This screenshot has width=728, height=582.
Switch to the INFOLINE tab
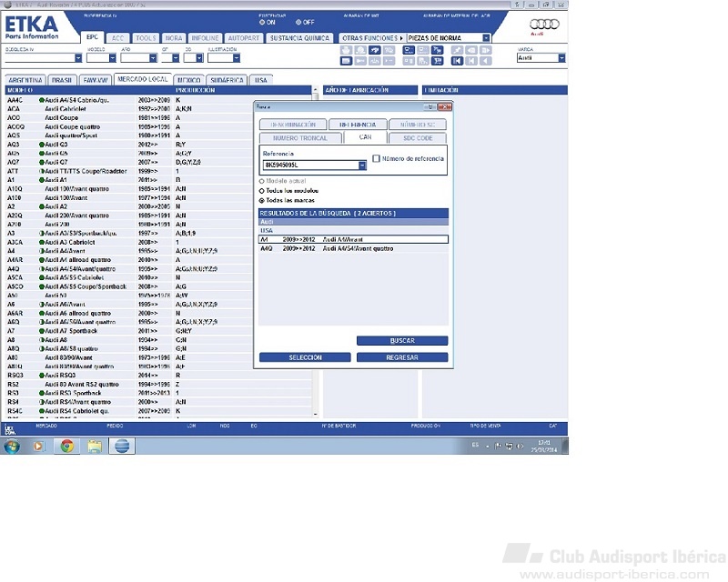(206, 38)
